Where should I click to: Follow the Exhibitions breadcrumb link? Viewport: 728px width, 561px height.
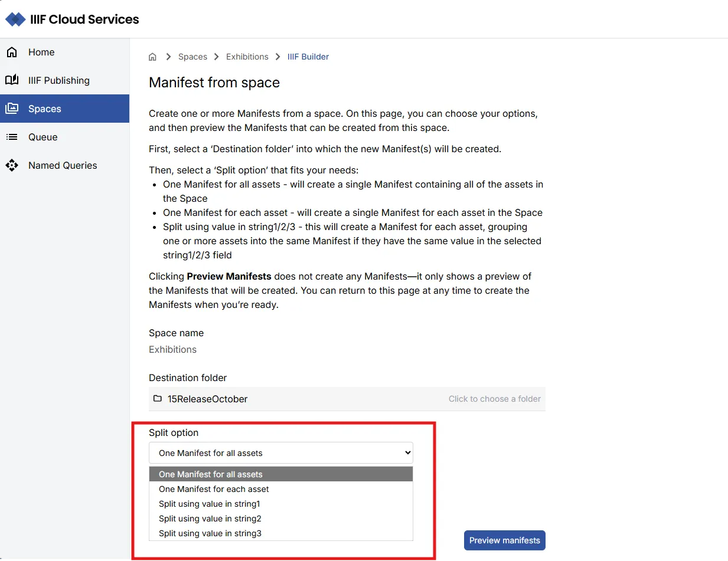click(247, 57)
